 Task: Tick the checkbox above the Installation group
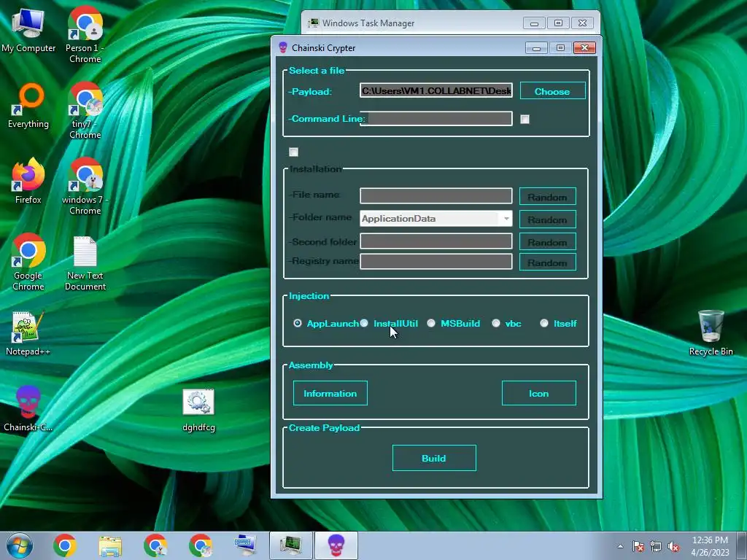pos(293,152)
